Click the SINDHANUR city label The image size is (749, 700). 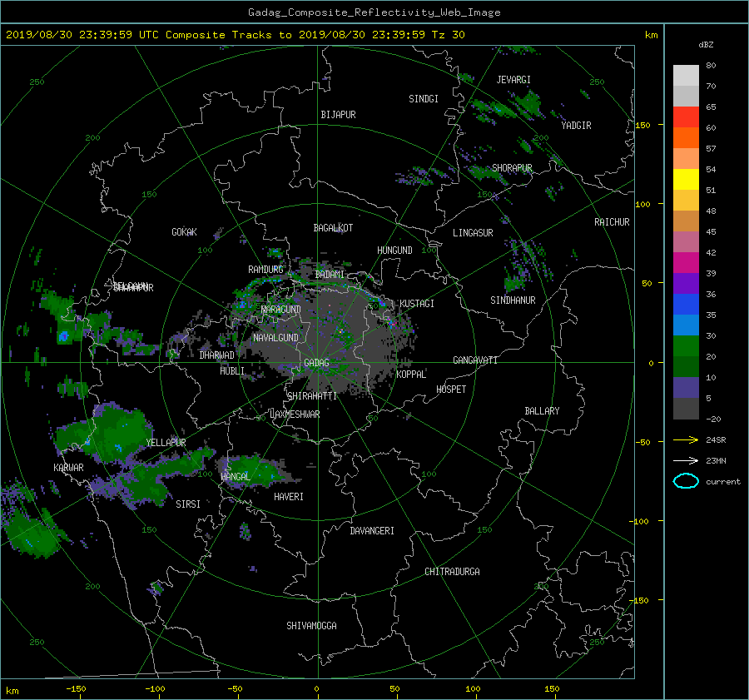(513, 300)
